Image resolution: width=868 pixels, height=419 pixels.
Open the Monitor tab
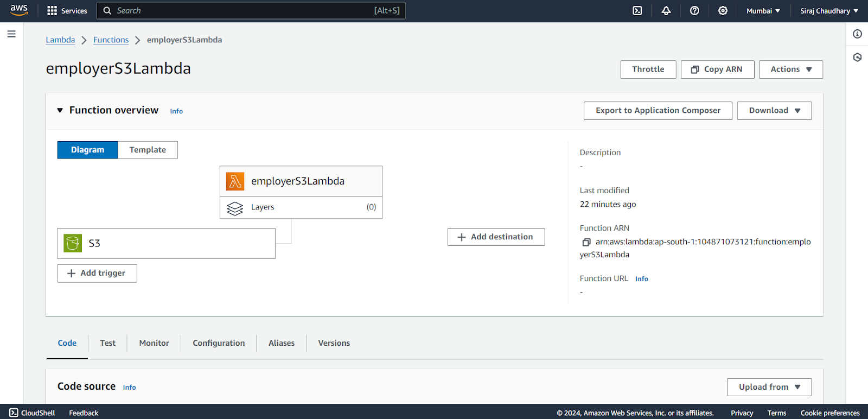tap(154, 343)
